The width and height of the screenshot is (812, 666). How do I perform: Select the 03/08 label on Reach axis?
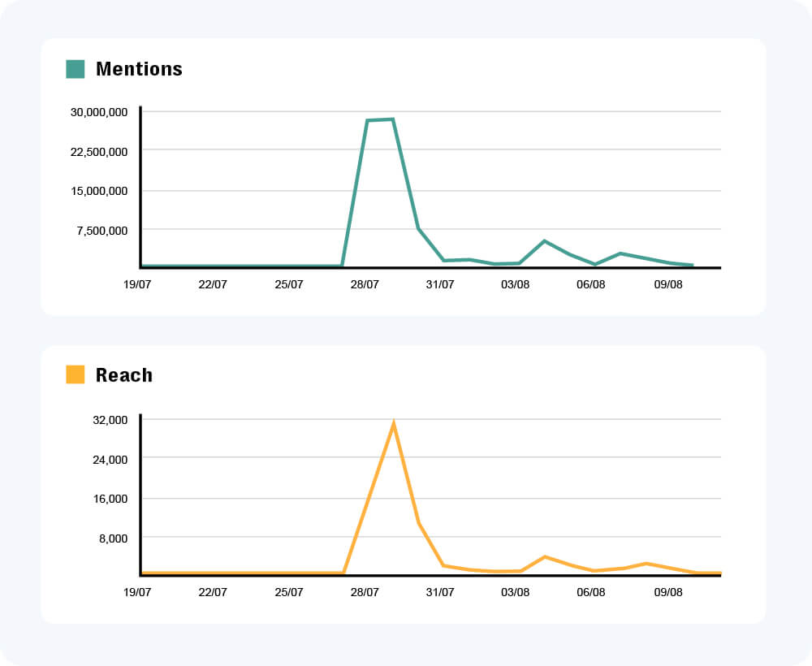516,592
